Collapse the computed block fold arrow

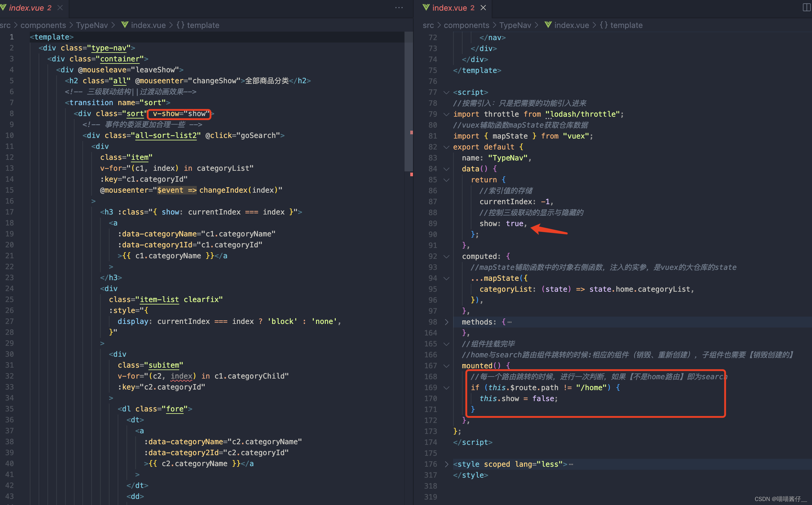(x=446, y=256)
